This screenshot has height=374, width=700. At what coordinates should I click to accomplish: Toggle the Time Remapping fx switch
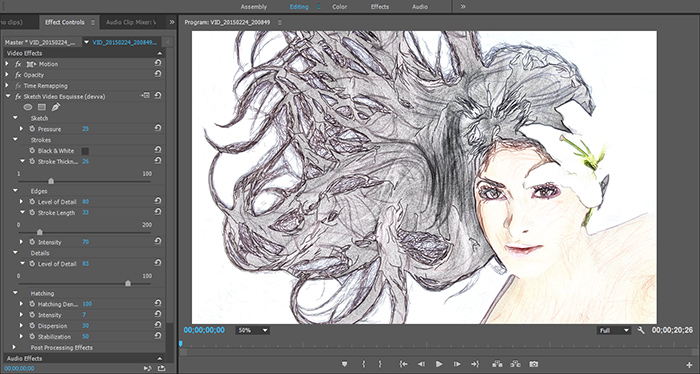pos(18,85)
